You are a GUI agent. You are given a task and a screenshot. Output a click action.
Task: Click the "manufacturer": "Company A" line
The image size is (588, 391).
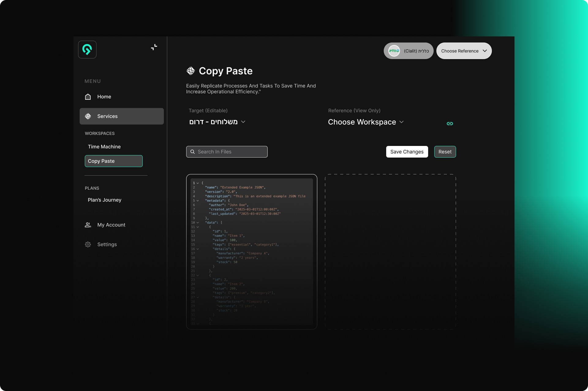(x=243, y=253)
